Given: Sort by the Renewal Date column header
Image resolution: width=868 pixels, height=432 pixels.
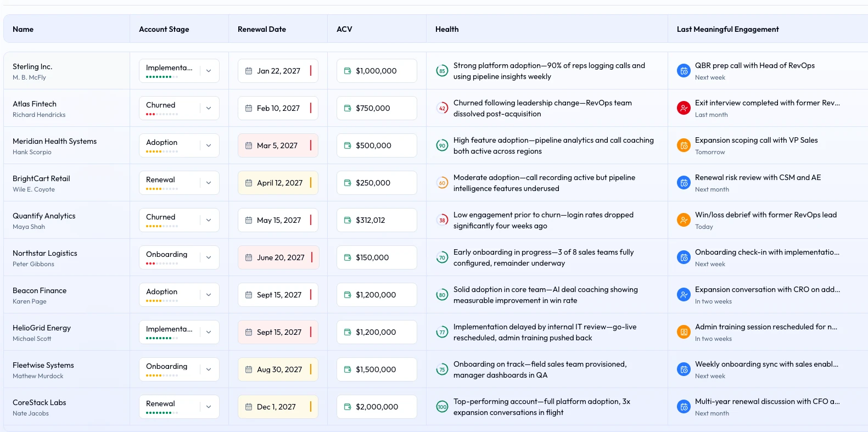Looking at the screenshot, I should point(262,29).
